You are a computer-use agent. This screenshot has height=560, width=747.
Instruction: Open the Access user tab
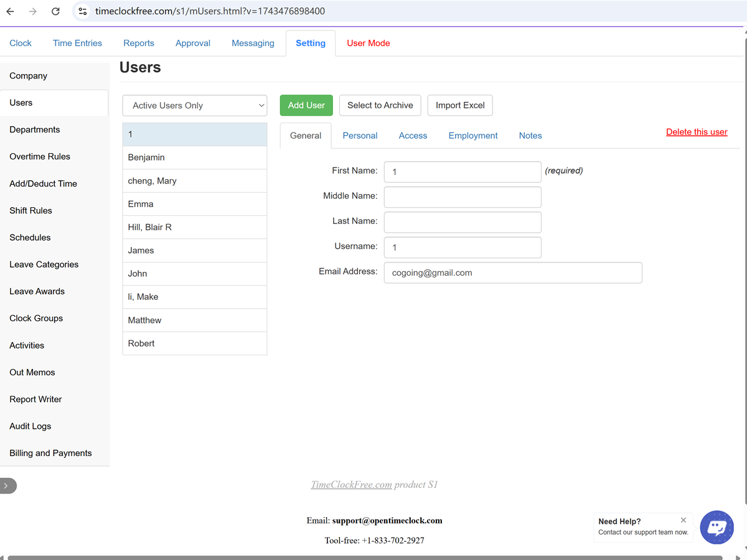click(x=413, y=136)
